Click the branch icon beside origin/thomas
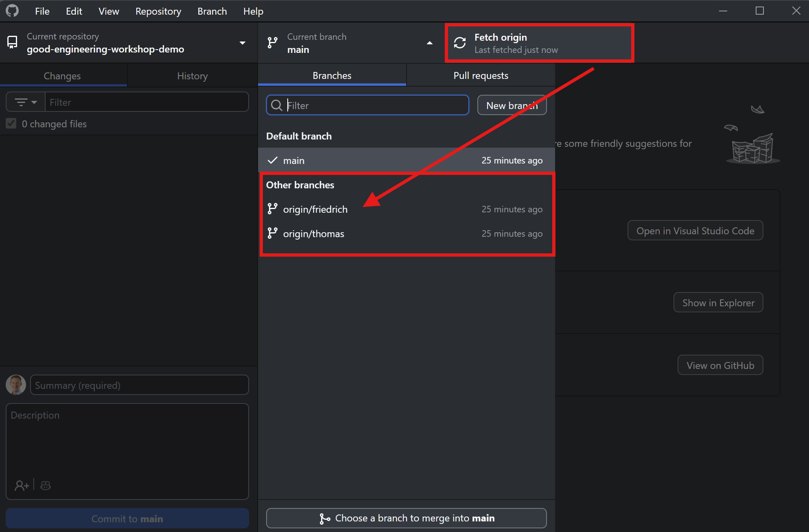 click(x=272, y=233)
